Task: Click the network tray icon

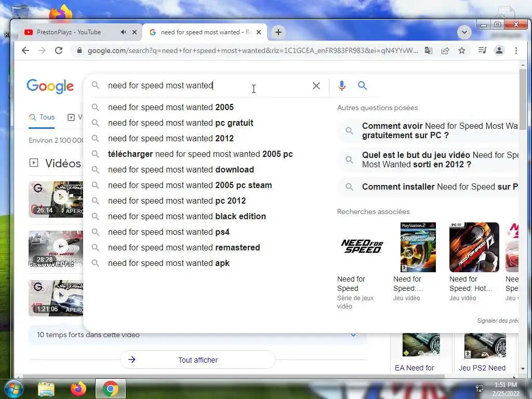Action: (480, 389)
